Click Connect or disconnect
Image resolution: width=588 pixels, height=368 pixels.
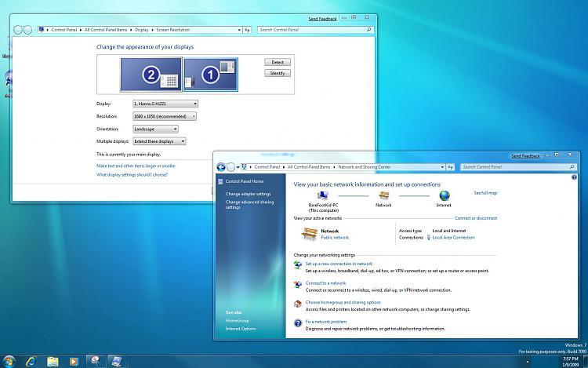pyautogui.click(x=476, y=218)
